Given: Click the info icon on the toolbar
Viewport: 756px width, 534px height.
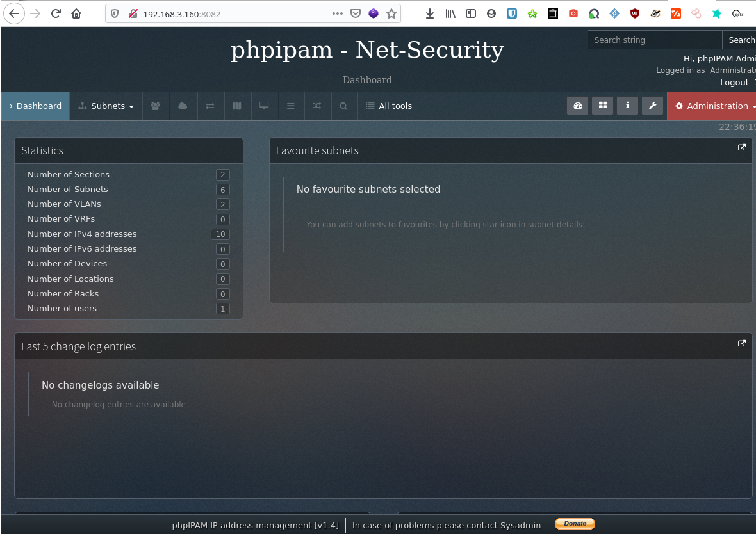Looking at the screenshot, I should (627, 106).
